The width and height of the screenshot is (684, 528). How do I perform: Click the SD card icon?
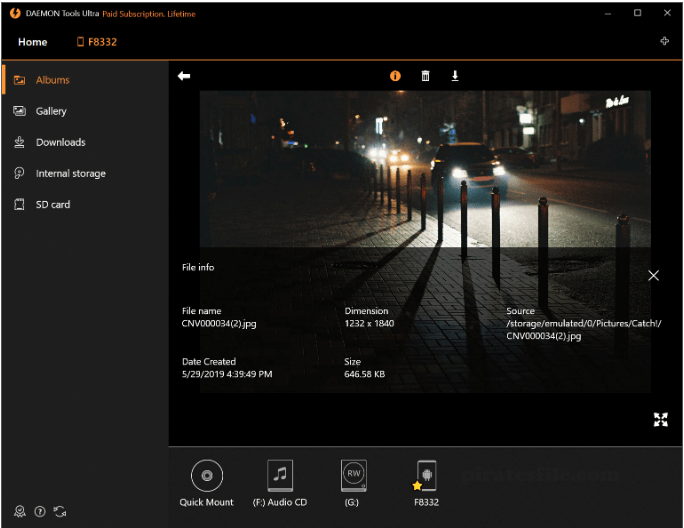click(19, 204)
